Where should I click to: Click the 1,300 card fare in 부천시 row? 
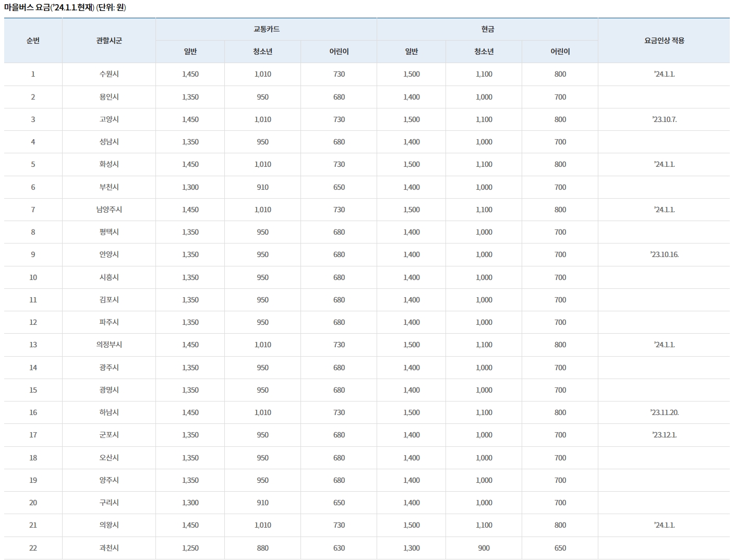click(x=190, y=187)
